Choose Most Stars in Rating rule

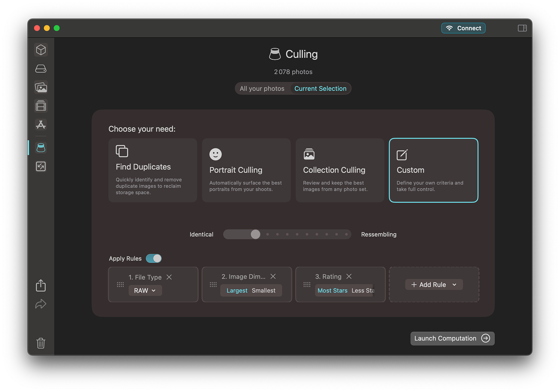coord(332,290)
